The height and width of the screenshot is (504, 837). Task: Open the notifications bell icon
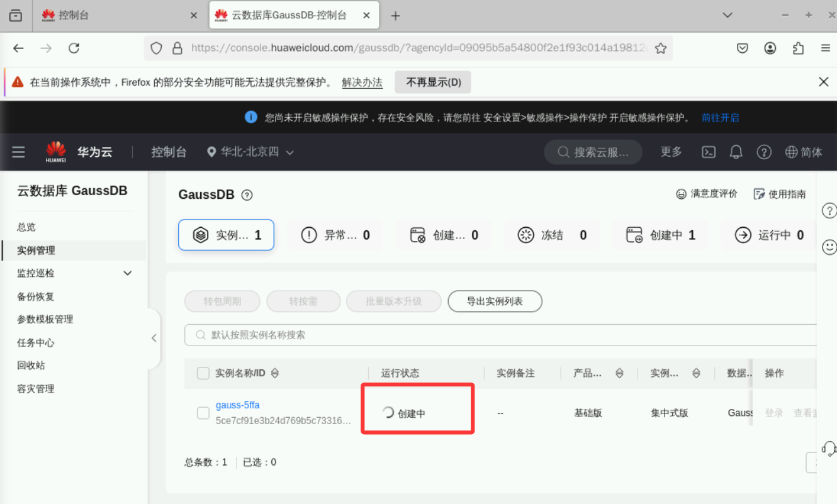[736, 152]
